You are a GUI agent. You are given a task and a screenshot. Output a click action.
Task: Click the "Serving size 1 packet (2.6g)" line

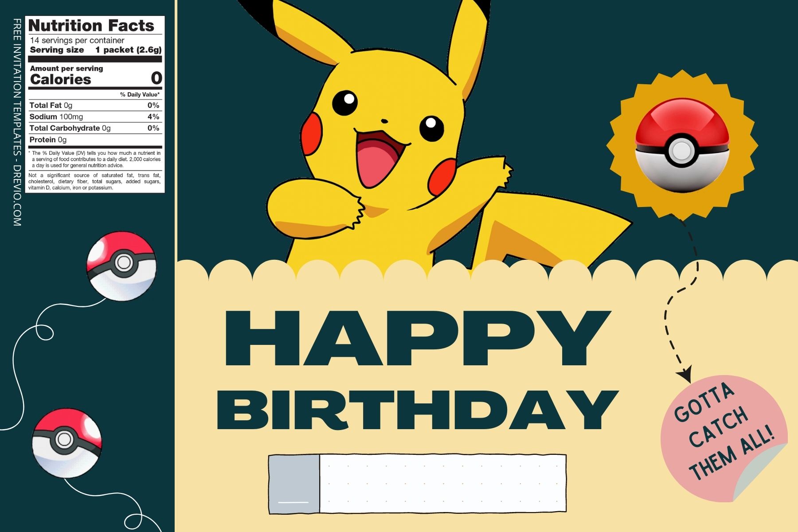pos(96,50)
